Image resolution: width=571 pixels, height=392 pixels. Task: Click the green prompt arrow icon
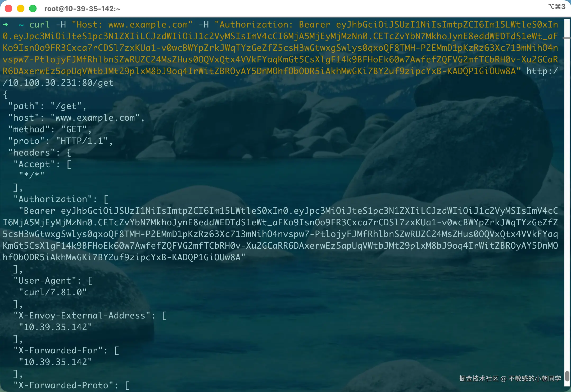click(x=6, y=25)
